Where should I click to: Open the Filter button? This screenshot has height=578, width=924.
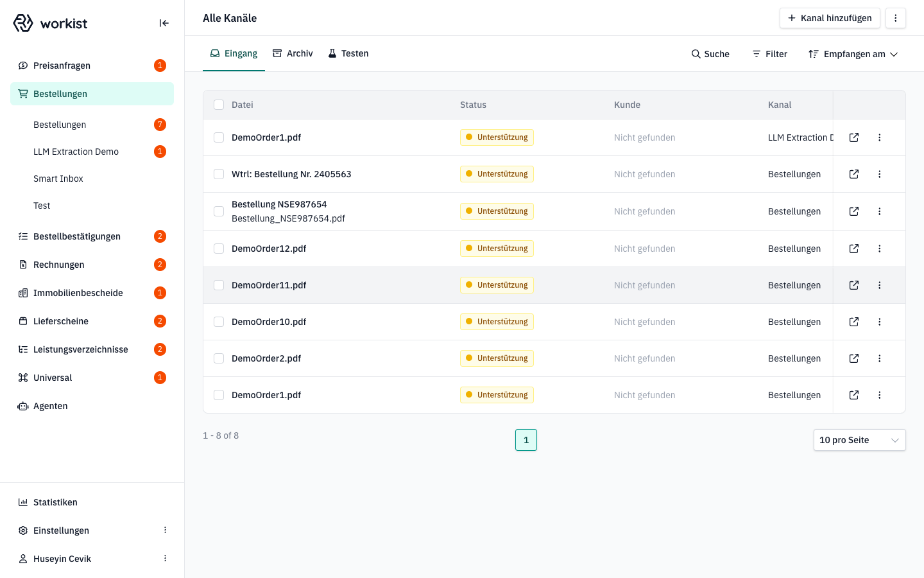(x=769, y=54)
